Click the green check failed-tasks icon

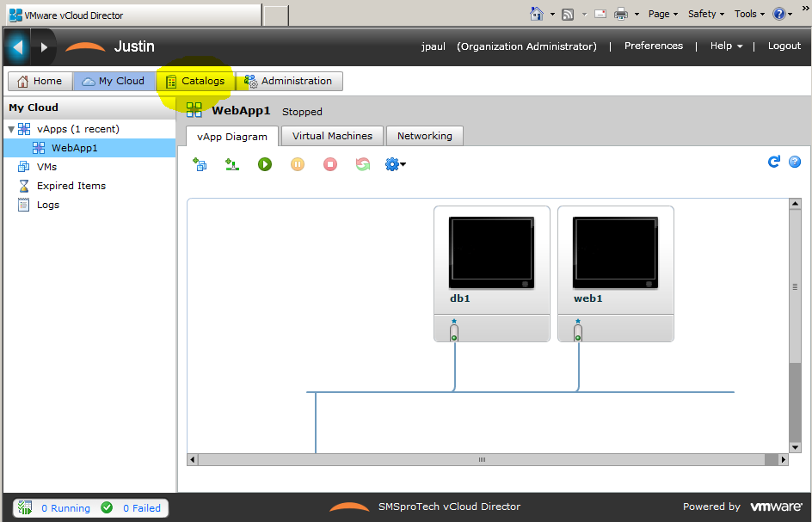coord(107,507)
